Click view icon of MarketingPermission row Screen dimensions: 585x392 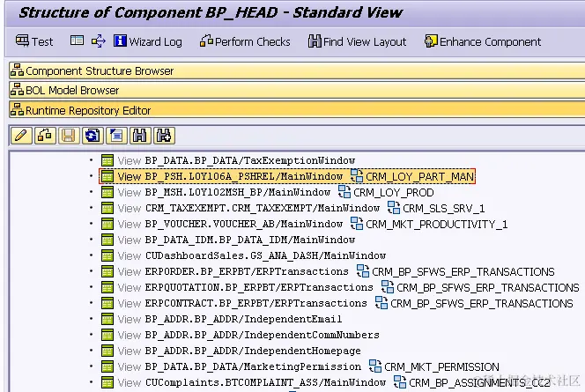pyautogui.click(x=107, y=366)
